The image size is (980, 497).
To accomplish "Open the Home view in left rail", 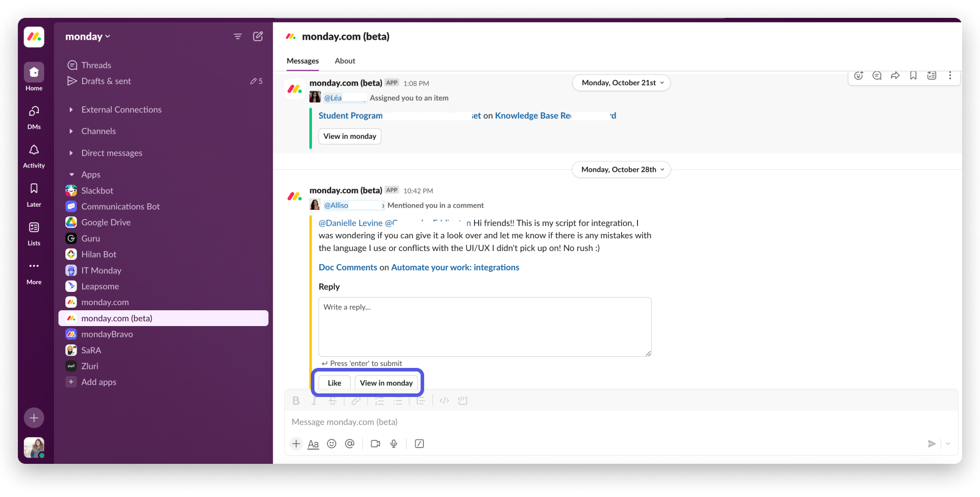I will [x=34, y=77].
